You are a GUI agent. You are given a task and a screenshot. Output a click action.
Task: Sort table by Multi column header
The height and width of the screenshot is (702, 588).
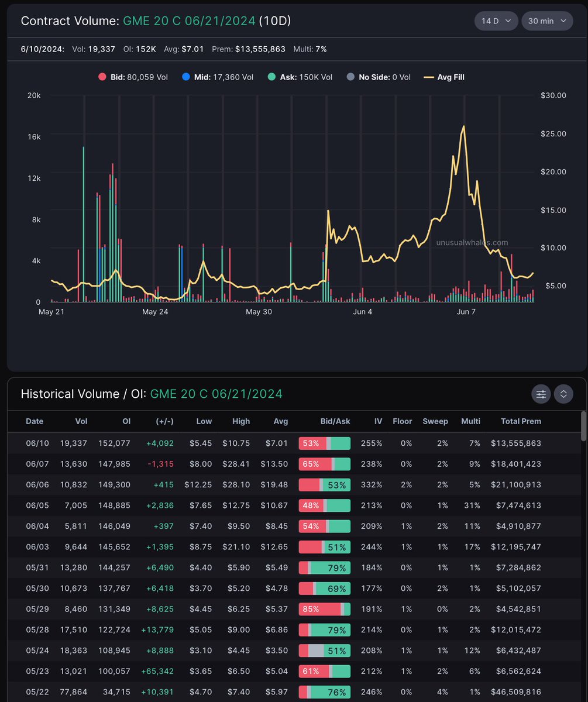click(470, 421)
